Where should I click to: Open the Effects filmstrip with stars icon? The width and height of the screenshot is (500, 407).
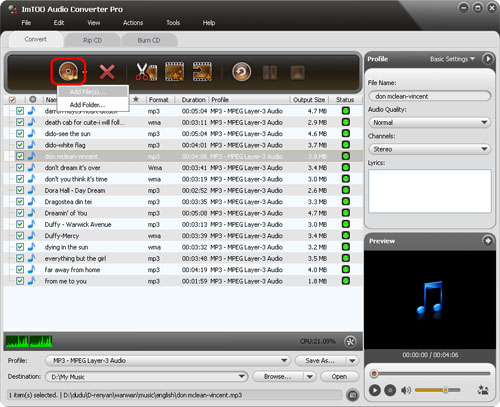point(174,71)
